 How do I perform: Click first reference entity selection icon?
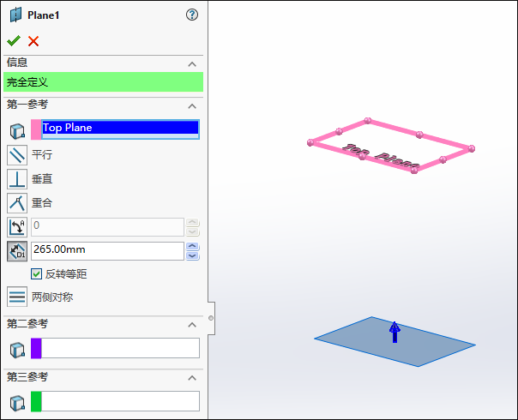pyautogui.click(x=17, y=131)
